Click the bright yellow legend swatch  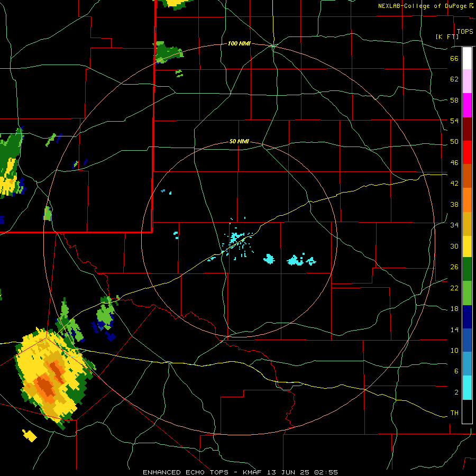coord(467,246)
